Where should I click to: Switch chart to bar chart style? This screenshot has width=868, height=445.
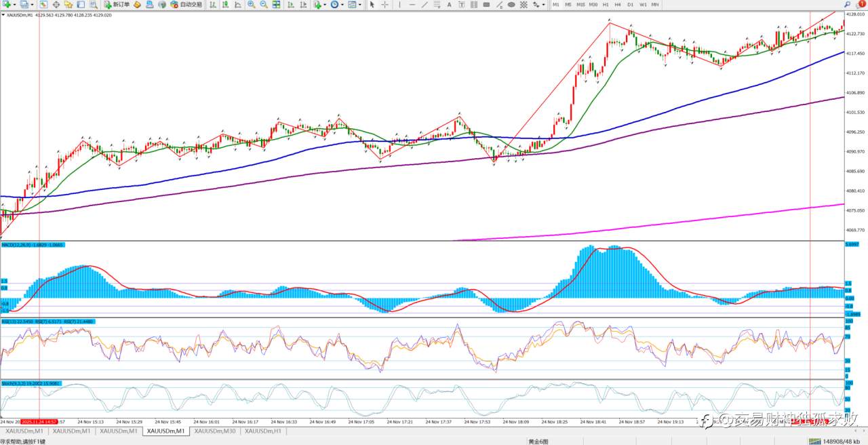point(213,4)
